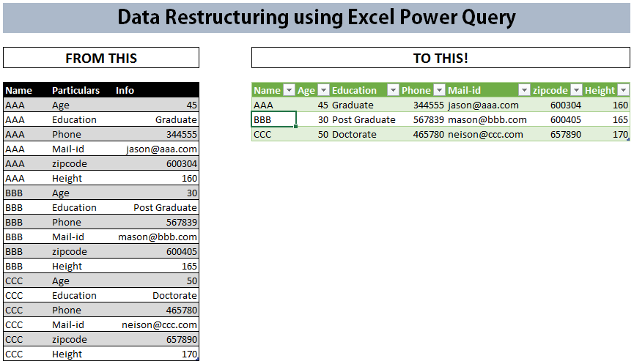The width and height of the screenshot is (634, 364).
Task: Open the Education column filter dropdown
Action: coord(393,90)
